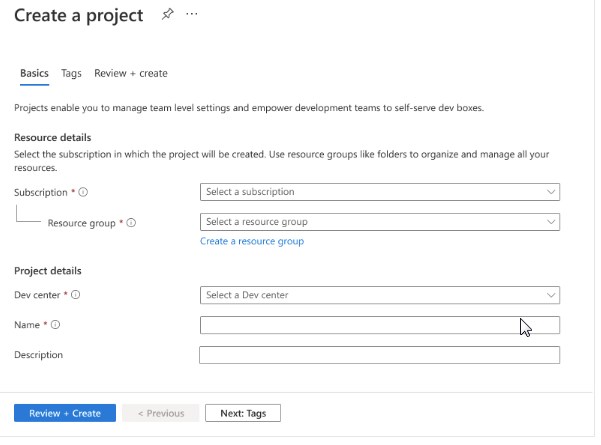
Task: Click the chevron arrow on Subscription field
Action: pyautogui.click(x=551, y=192)
